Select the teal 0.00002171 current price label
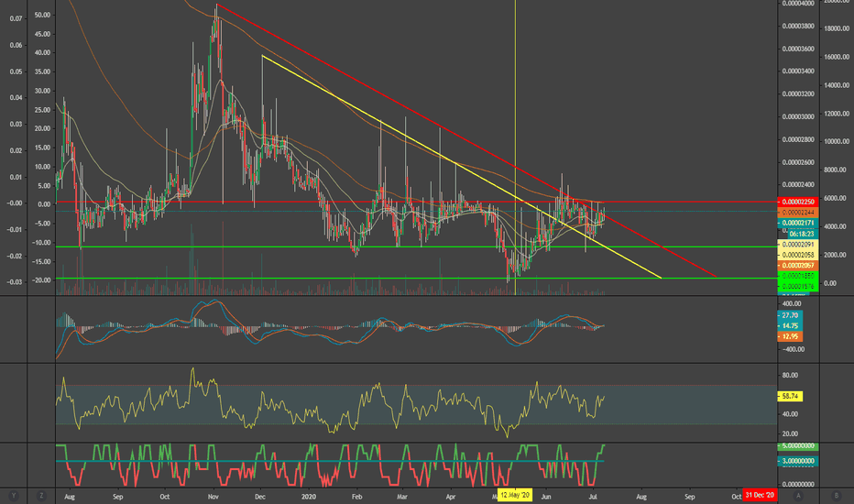This screenshot has height=504, width=854. tap(798, 223)
